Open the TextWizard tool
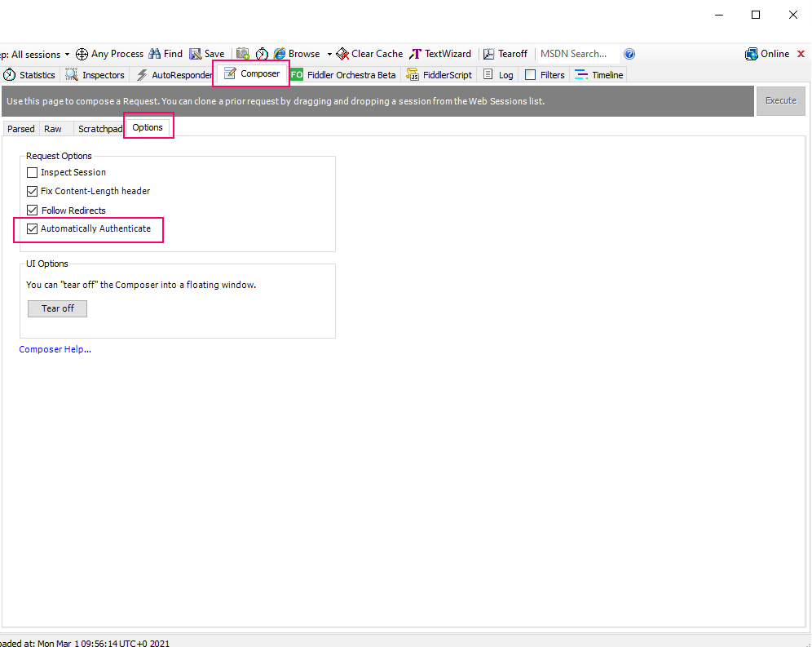Screen dimensions: 812x647 coord(440,54)
